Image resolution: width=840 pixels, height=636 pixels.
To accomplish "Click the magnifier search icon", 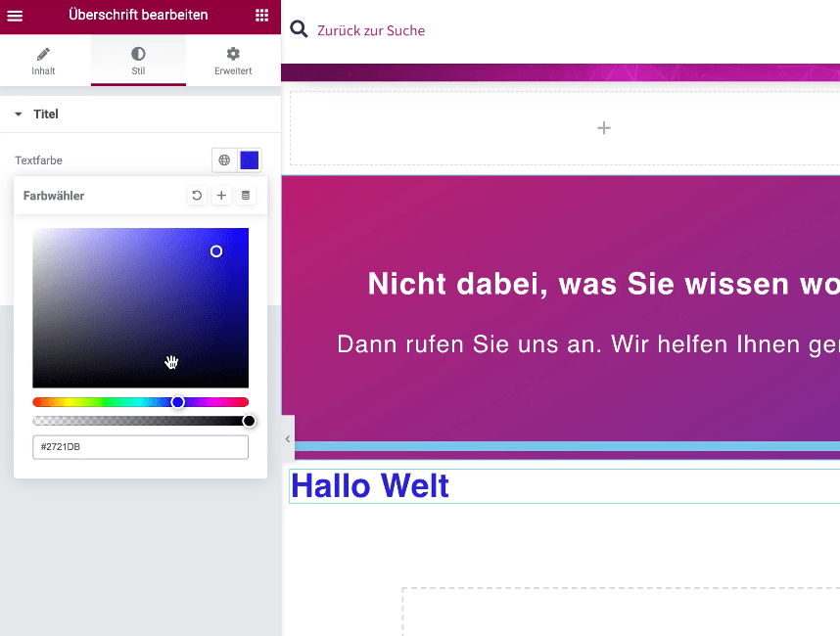I will pyautogui.click(x=299, y=30).
